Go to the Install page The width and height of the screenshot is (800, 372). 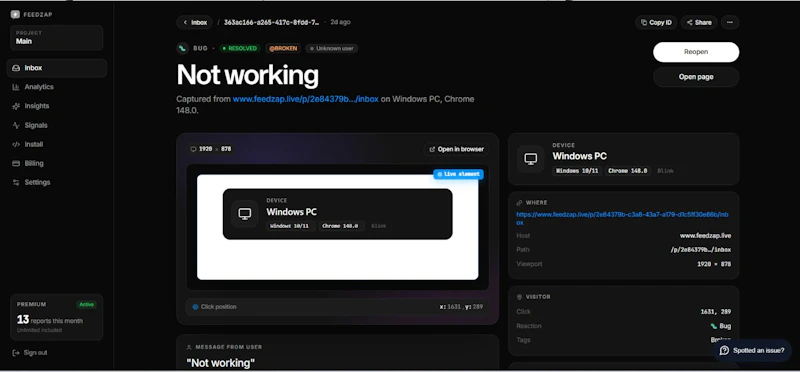pyautogui.click(x=34, y=144)
